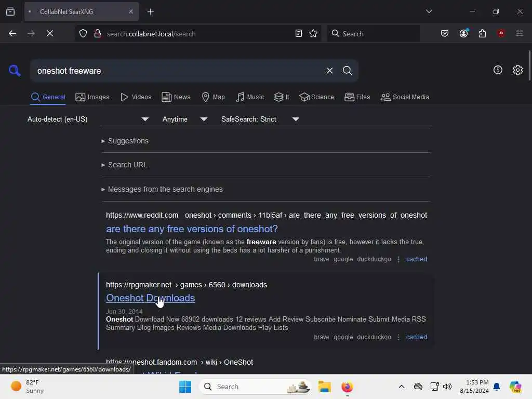Click the rpgmaker.net result URL
532x399 pixels.
tap(187, 285)
